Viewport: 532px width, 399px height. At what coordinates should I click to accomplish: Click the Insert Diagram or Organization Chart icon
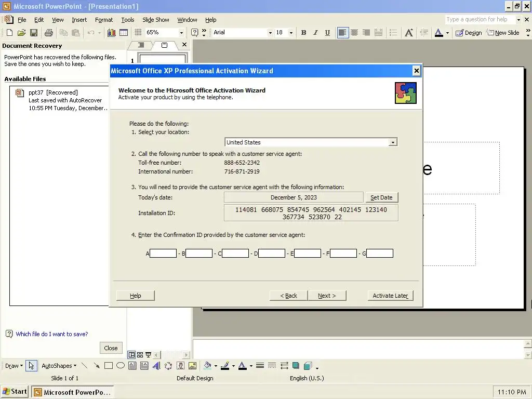pos(168,366)
